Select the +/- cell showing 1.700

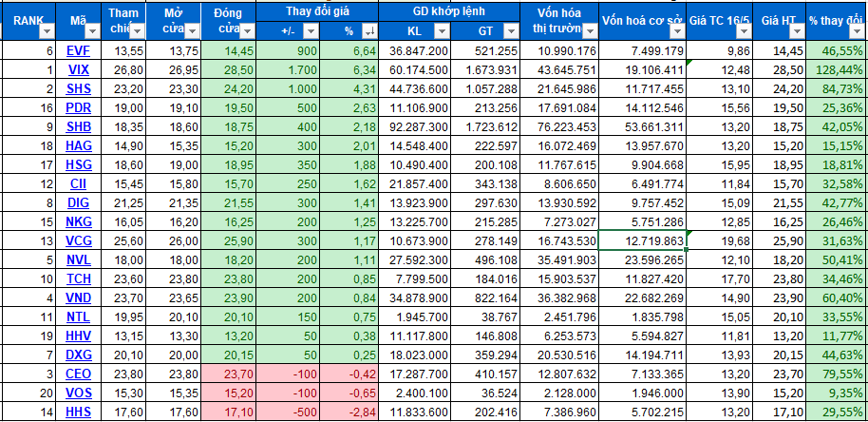(288, 70)
